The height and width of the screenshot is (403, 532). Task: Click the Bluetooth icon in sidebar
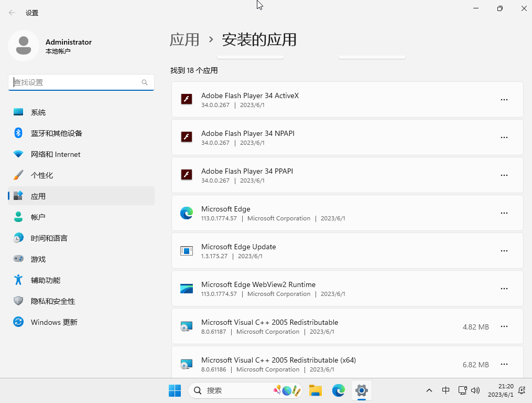(x=18, y=133)
